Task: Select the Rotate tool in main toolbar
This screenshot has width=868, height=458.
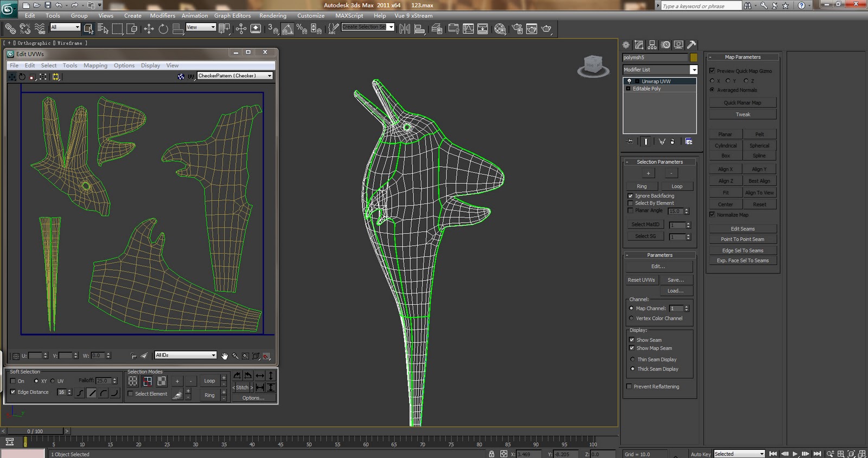Action: [163, 29]
